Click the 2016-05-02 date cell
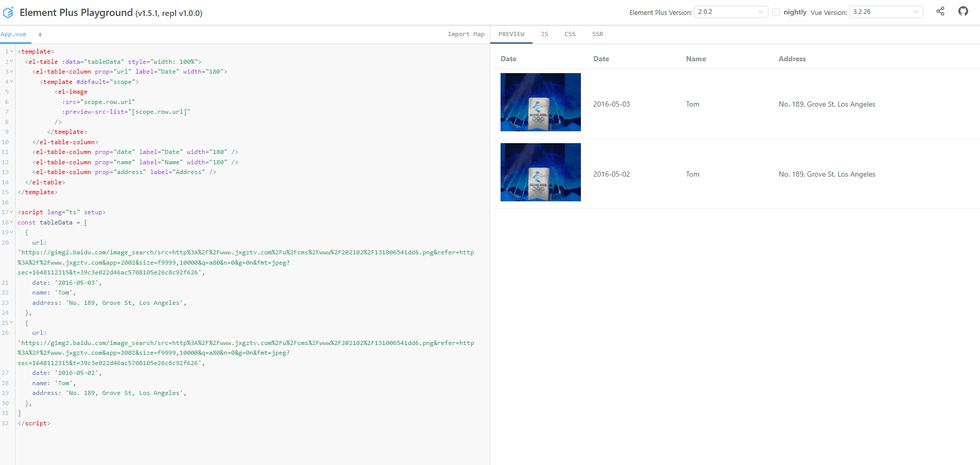 coord(611,174)
